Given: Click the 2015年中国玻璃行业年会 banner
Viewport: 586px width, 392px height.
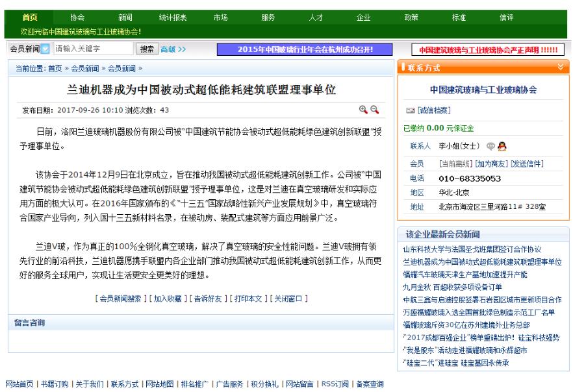Looking at the screenshot, I should click(x=305, y=49).
